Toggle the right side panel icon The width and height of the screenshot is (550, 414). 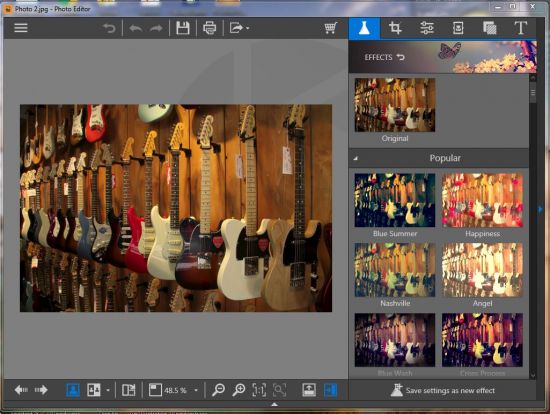click(330, 390)
